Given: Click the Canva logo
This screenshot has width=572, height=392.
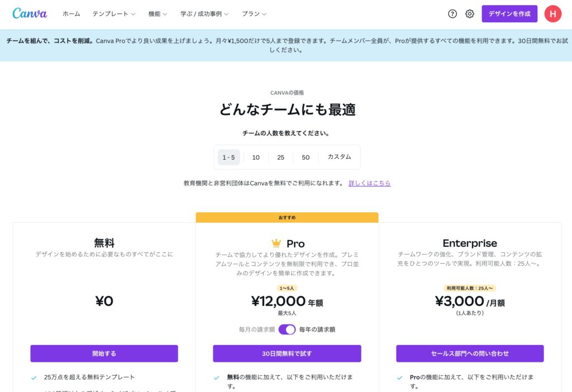Looking at the screenshot, I should coord(30,13).
